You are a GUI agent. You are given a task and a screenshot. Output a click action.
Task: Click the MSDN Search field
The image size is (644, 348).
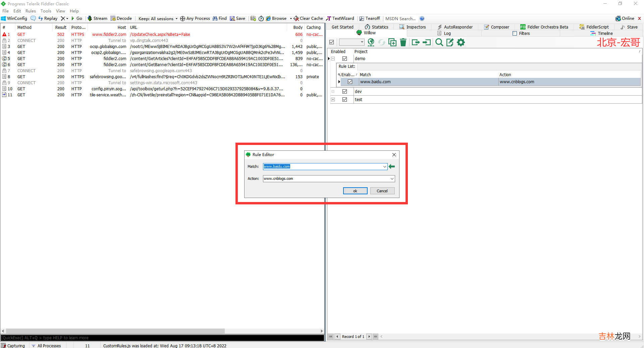400,18
